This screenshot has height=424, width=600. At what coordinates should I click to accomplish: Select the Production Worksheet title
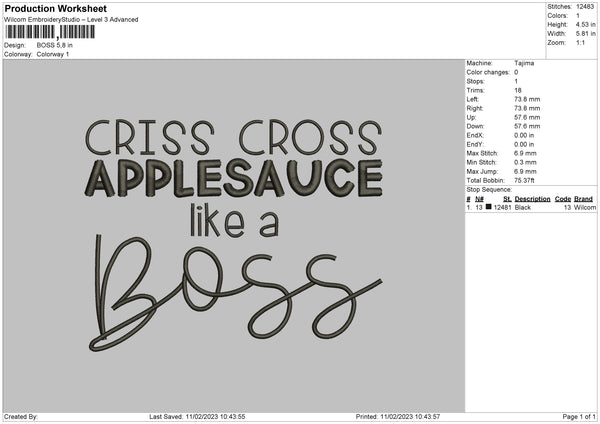[55, 8]
